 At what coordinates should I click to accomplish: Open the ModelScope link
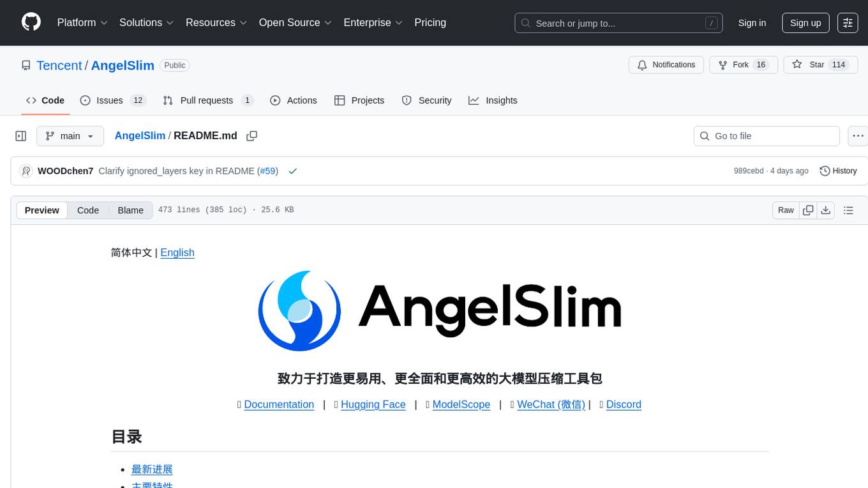click(x=461, y=404)
